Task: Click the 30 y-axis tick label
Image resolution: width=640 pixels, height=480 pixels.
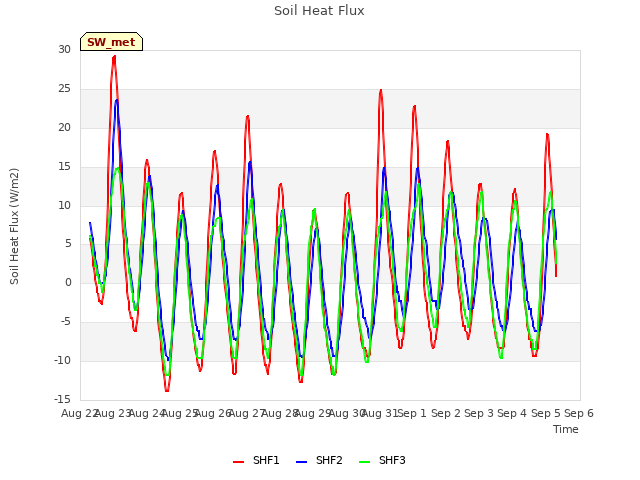Action: 64,50
